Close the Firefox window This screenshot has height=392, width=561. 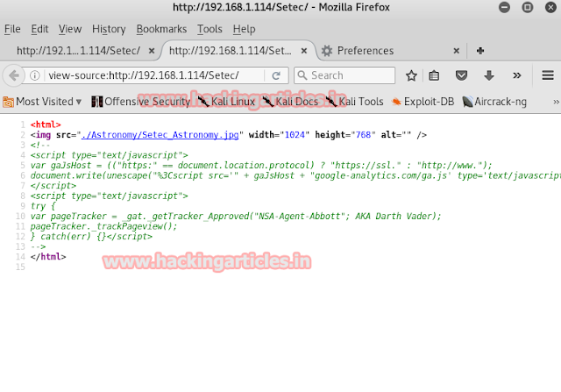[x=550, y=7]
